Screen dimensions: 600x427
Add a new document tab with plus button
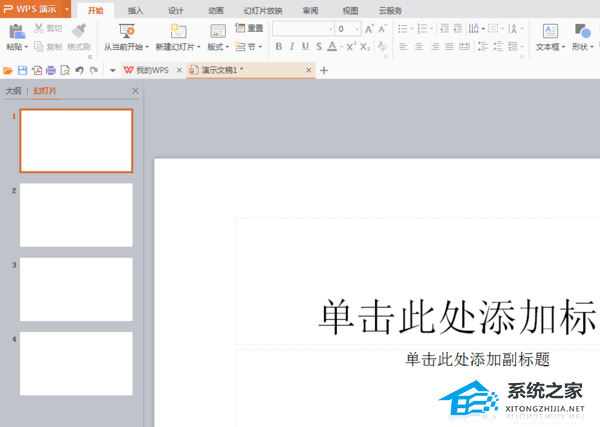coord(323,70)
